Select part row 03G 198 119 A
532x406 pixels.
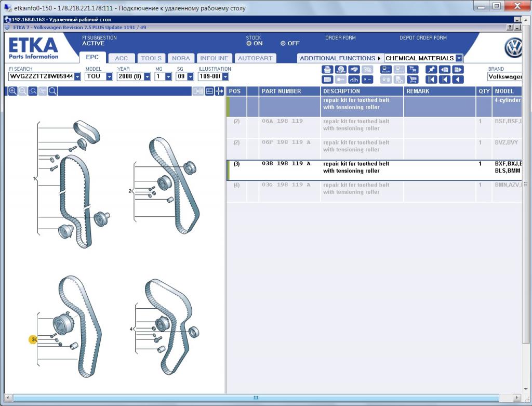[374, 191]
